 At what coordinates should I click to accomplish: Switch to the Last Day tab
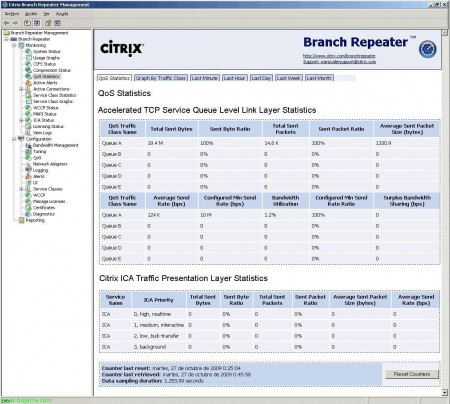[x=261, y=78]
